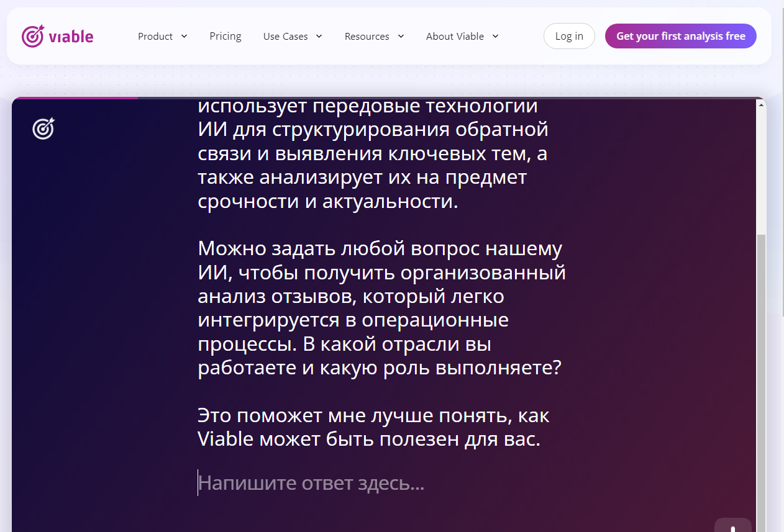Click the question 'работаете и какую роль выполняете?'
The height and width of the screenshot is (532, 784).
tap(380, 367)
